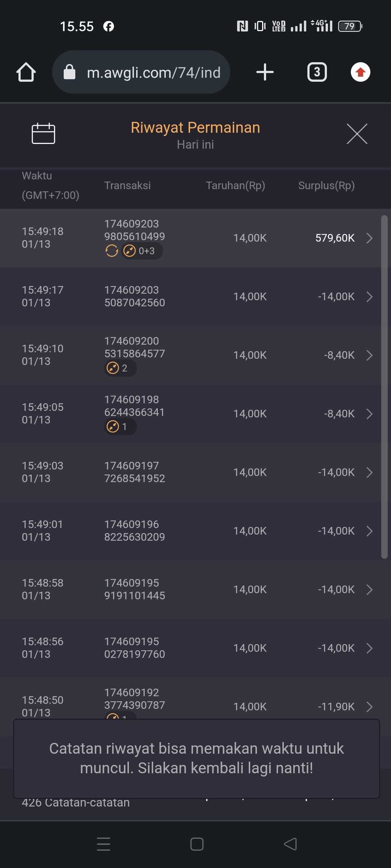Expand details for 15:49:17 transaction
391x868 pixels.
point(369,297)
